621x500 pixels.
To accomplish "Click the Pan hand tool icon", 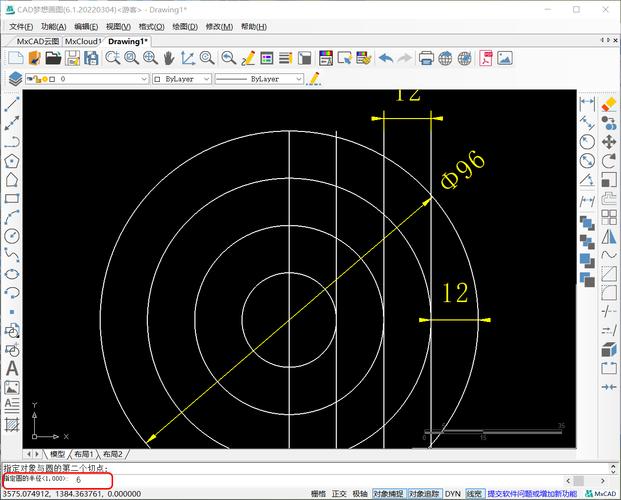I will 169,58.
